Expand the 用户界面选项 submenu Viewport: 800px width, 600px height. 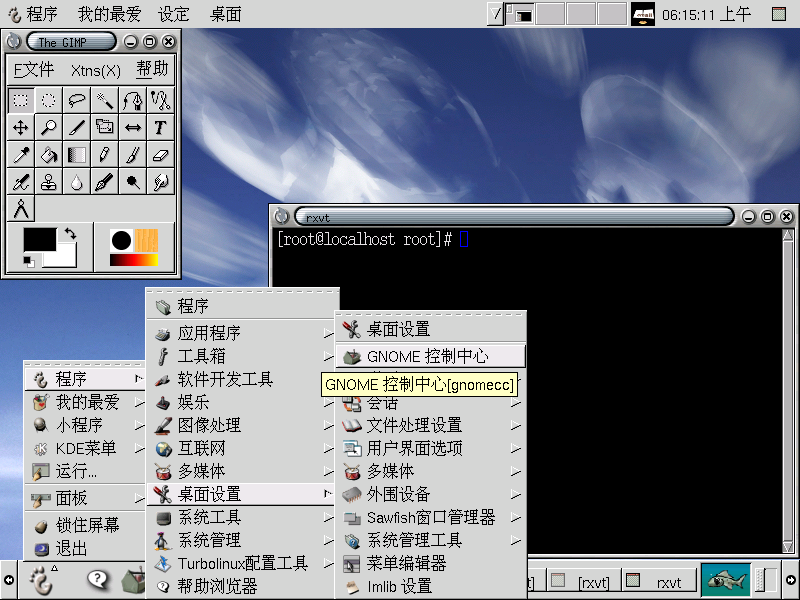click(x=430, y=448)
